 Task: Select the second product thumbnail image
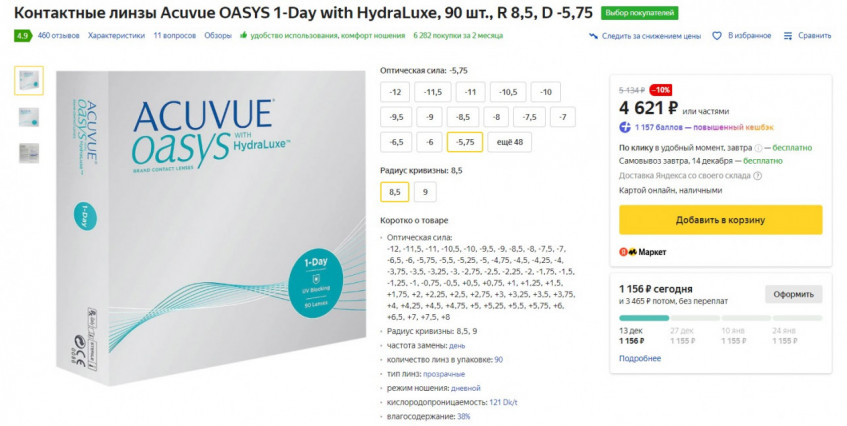[x=29, y=117]
